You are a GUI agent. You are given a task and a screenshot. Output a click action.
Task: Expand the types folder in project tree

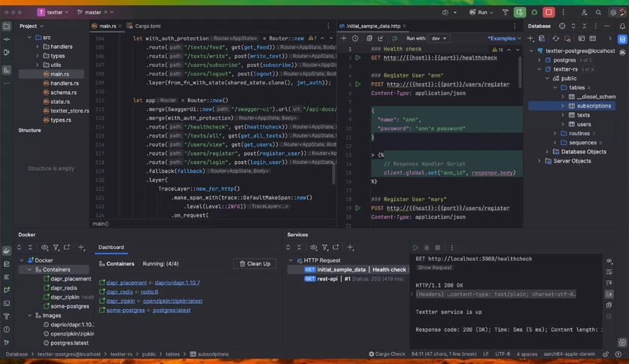(x=38, y=56)
